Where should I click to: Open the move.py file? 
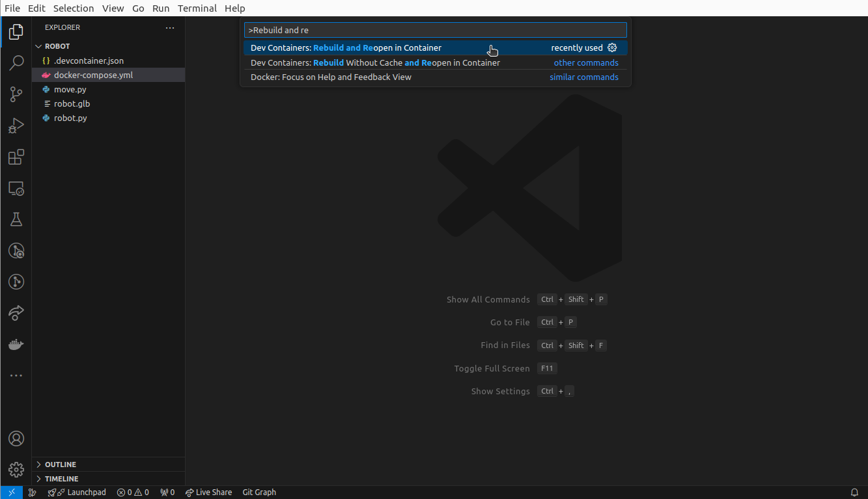(108, 89)
